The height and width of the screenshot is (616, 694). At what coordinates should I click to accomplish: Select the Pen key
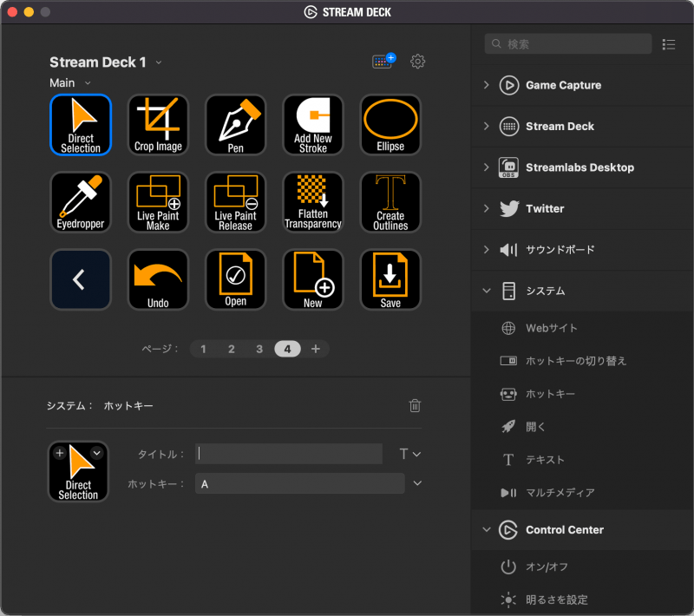point(235,125)
